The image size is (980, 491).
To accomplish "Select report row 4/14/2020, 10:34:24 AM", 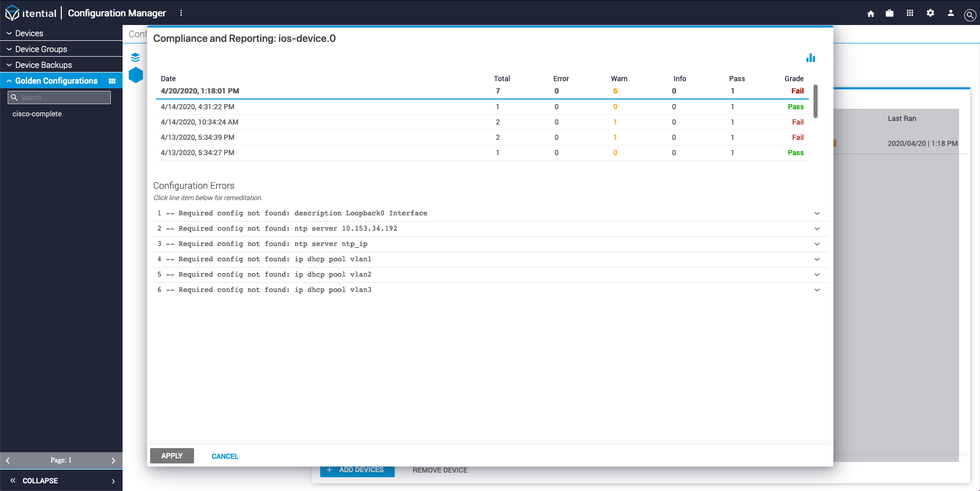I will (482, 122).
